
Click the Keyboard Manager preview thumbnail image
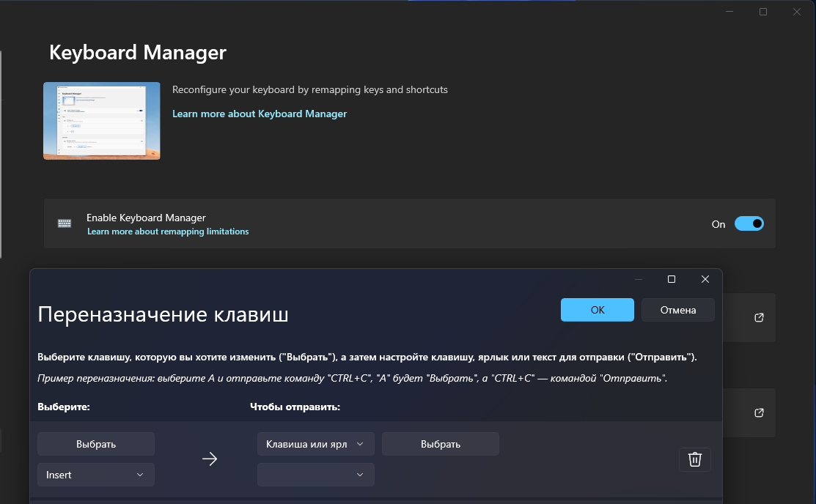101,121
